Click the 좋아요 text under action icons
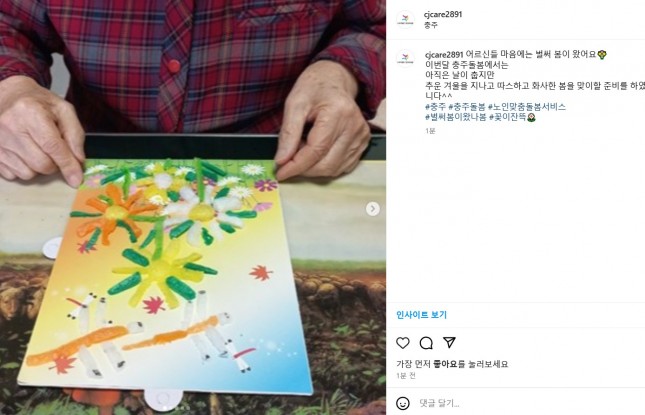This screenshot has height=415, width=645. point(445,364)
